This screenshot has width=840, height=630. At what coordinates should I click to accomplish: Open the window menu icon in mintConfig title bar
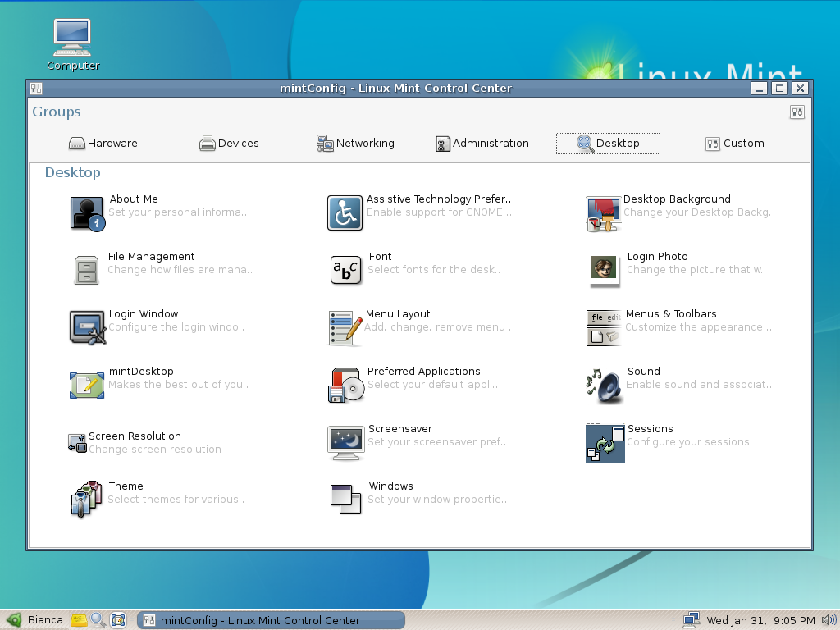pos(36,89)
